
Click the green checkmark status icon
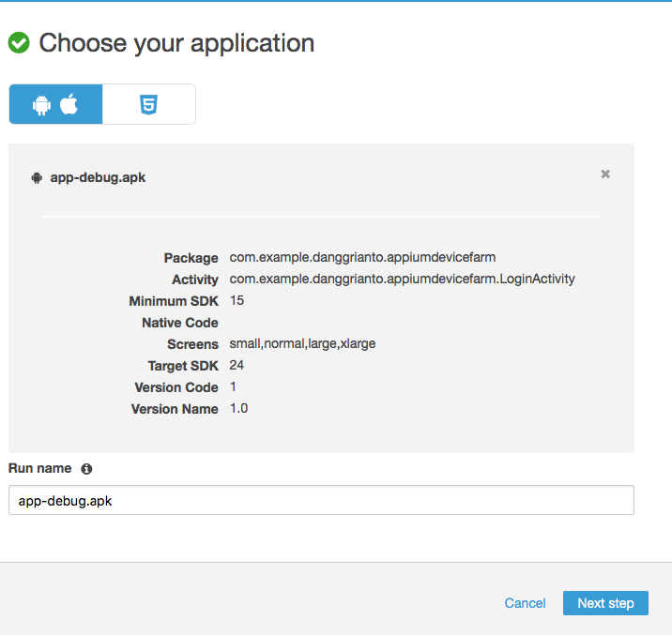pyautogui.click(x=19, y=43)
